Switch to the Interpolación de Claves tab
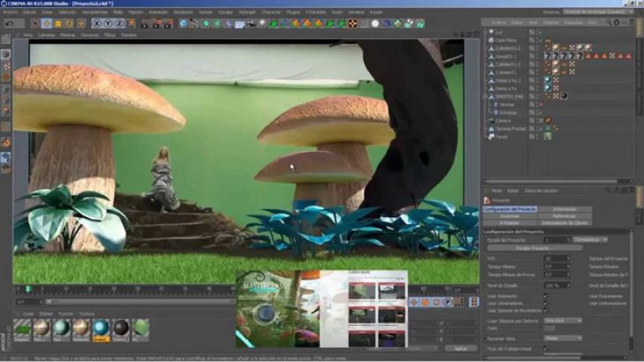The height and width of the screenshot is (362, 644). (x=565, y=222)
